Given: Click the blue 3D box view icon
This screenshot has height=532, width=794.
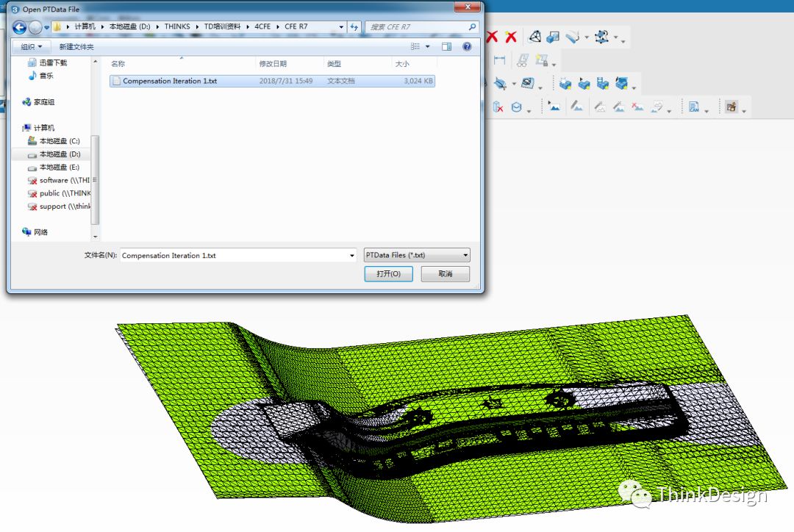Looking at the screenshot, I should [554, 37].
